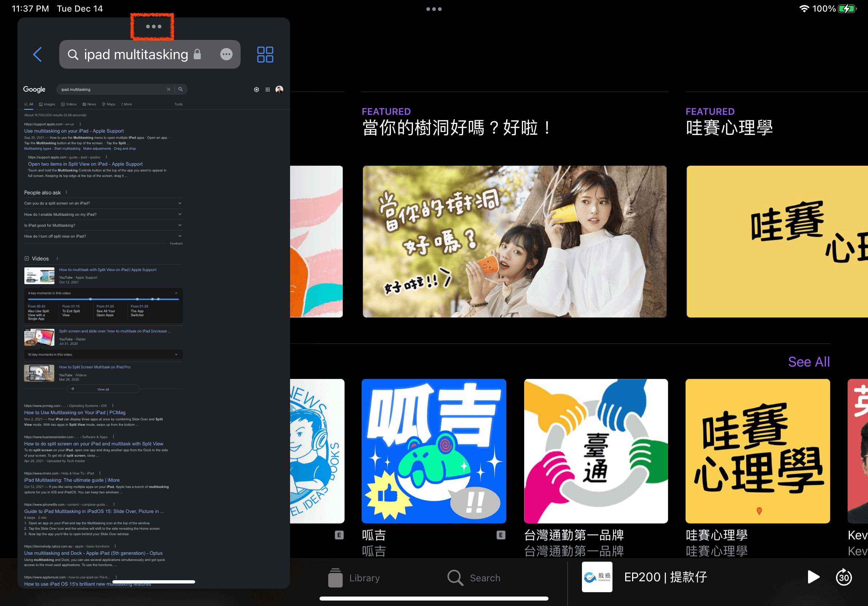Open 'How to Use Multitasking on Your iPad | PCMag'

click(x=75, y=413)
